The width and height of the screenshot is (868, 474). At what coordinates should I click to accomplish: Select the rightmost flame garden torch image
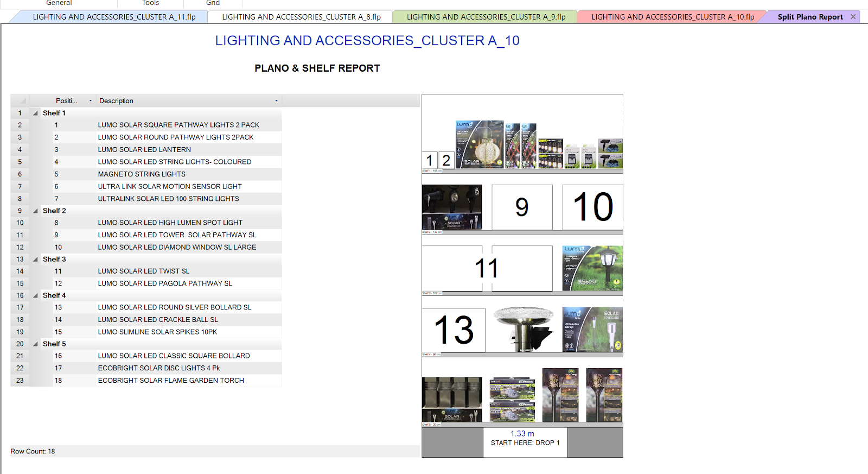604,395
